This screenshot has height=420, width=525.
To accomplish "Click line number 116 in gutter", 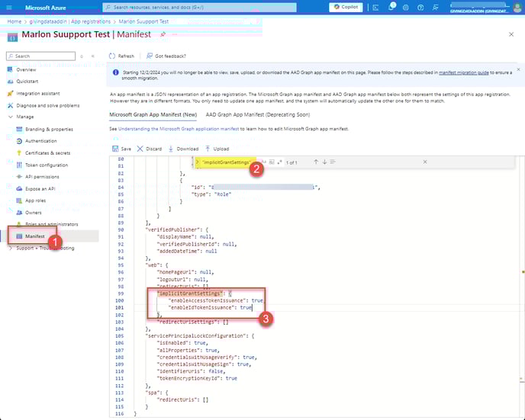I will pyautogui.click(x=120, y=414).
